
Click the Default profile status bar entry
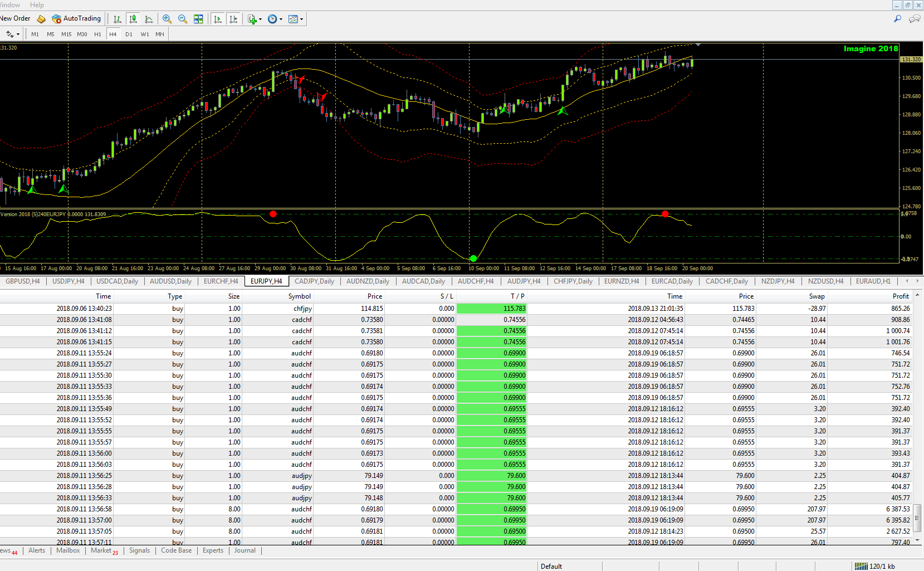click(551, 566)
